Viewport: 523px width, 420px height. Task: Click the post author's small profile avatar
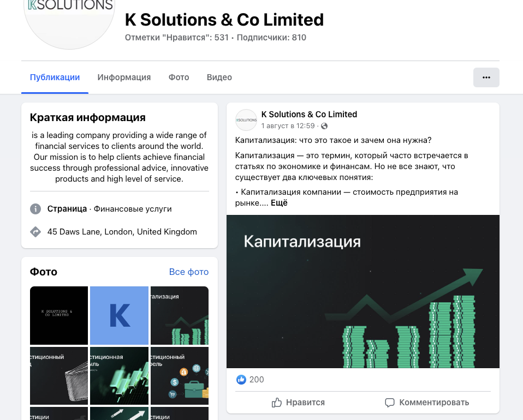[x=246, y=120]
